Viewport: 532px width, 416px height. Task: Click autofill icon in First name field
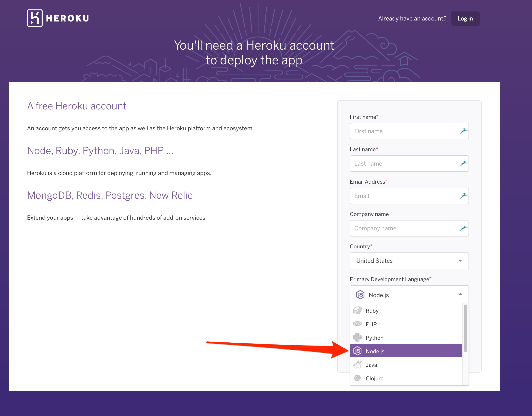[463, 131]
